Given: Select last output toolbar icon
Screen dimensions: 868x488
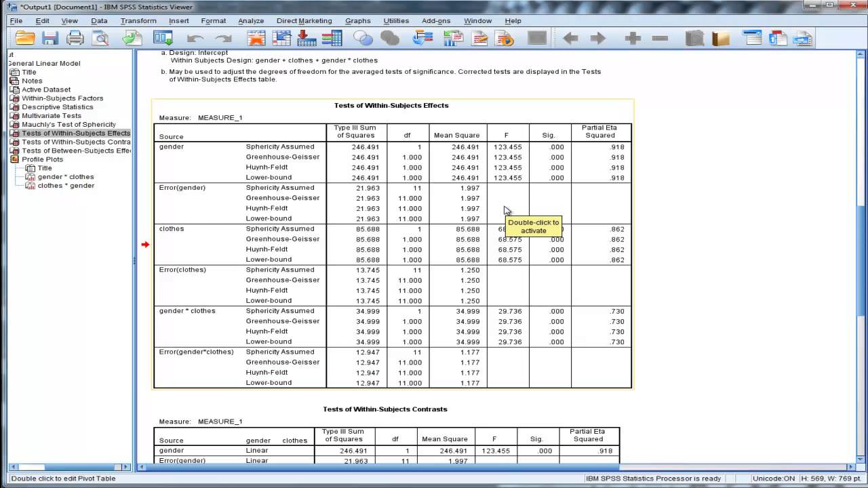Looking at the screenshot, I should tap(422, 39).
